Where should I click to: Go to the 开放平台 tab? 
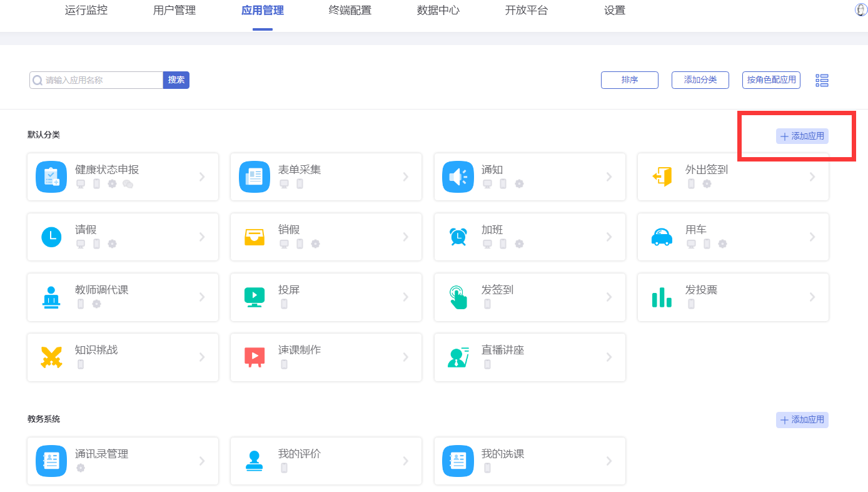(x=527, y=11)
